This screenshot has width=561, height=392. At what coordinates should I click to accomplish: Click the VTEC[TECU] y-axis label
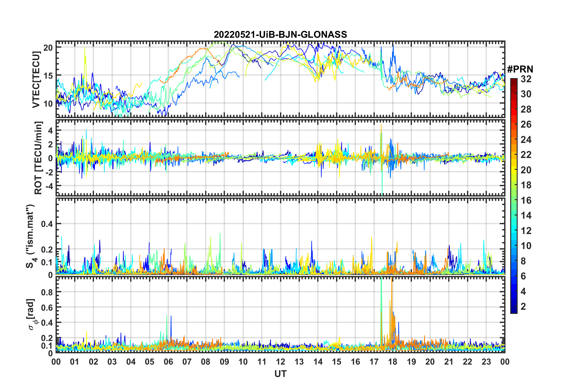coord(36,80)
